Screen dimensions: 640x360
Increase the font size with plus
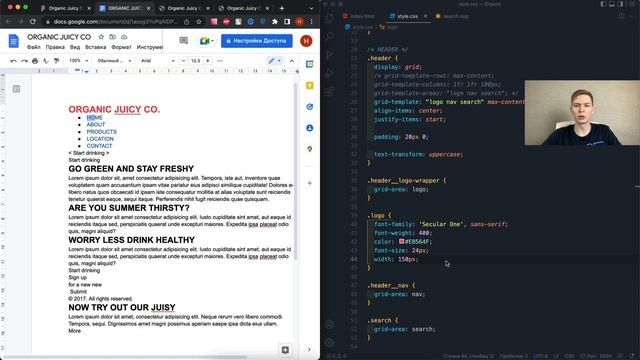pyautogui.click(x=208, y=61)
